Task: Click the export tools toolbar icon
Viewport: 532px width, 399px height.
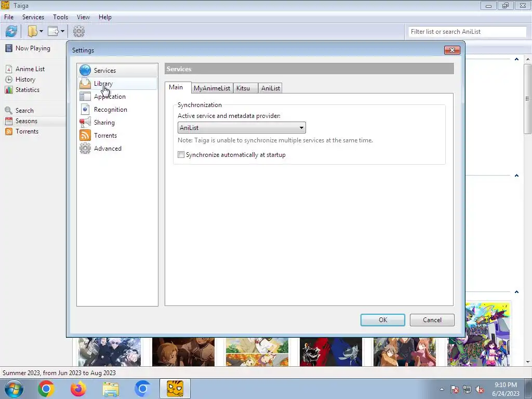Action: pyautogui.click(x=54, y=32)
